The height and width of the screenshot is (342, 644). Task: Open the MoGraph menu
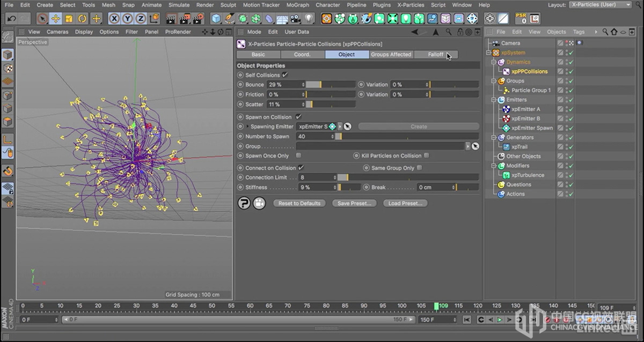pos(297,5)
